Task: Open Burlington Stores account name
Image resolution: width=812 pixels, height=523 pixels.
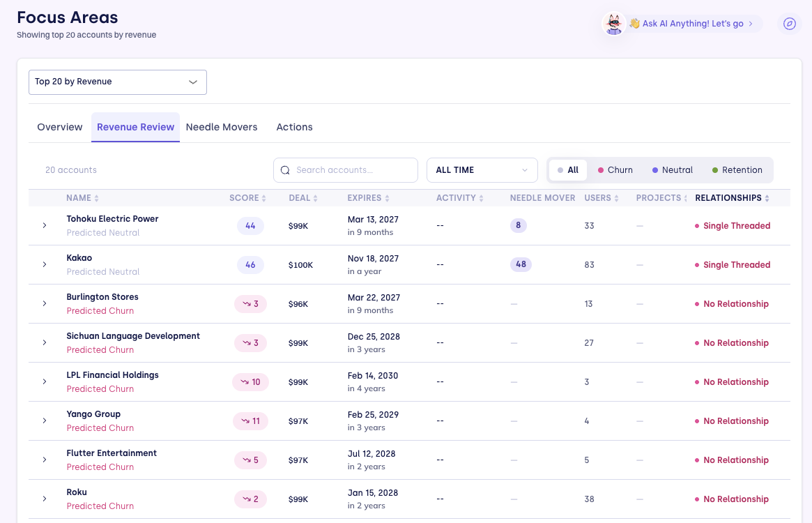Action: coord(102,297)
